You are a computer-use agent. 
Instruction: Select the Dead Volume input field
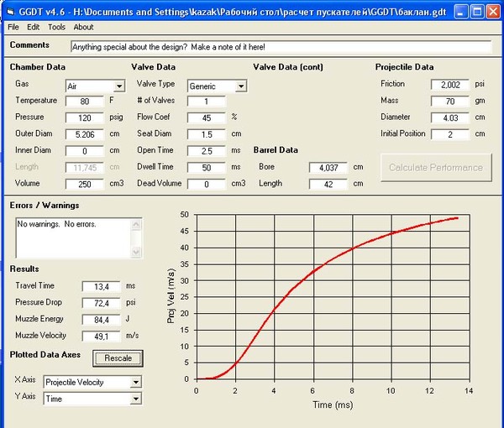[x=207, y=185]
